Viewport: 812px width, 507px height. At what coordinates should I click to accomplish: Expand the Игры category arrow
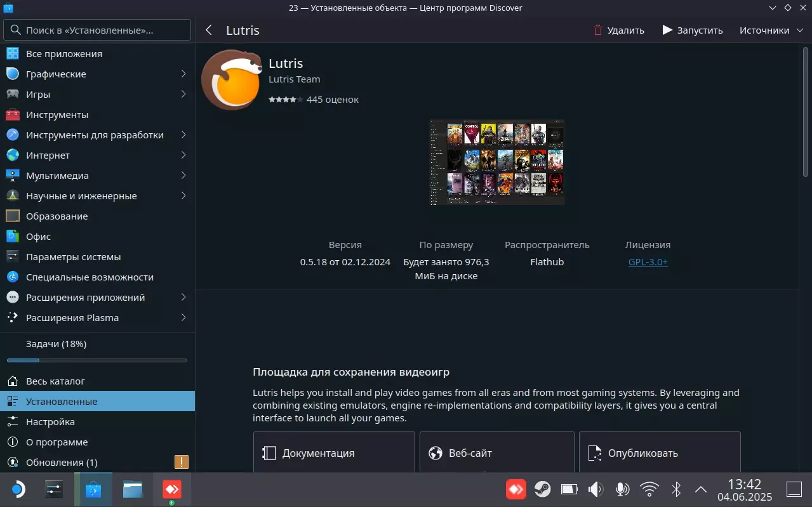(x=183, y=95)
